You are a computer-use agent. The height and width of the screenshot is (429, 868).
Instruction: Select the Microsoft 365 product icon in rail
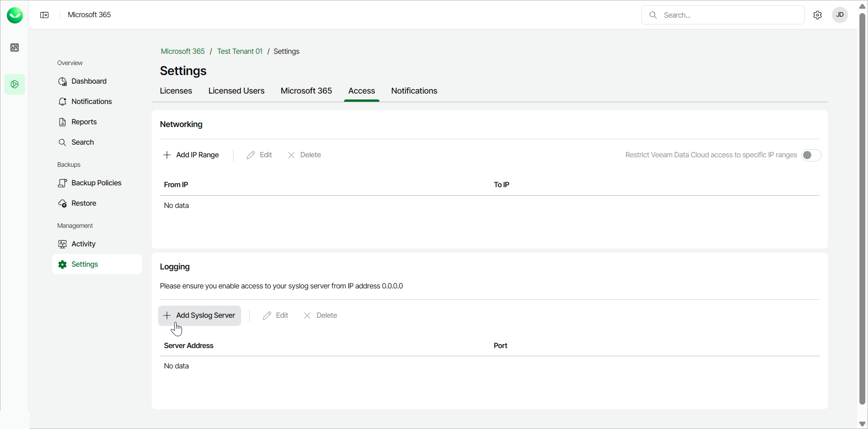14,84
